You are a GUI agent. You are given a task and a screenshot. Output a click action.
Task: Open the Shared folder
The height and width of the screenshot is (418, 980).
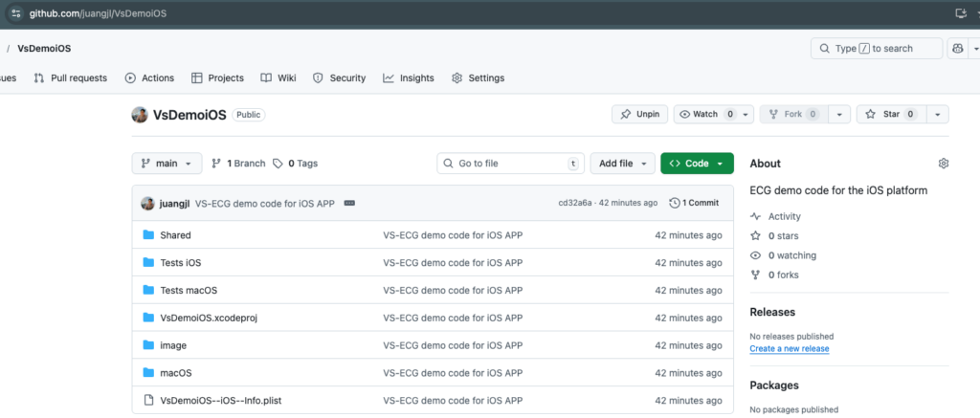point(175,235)
